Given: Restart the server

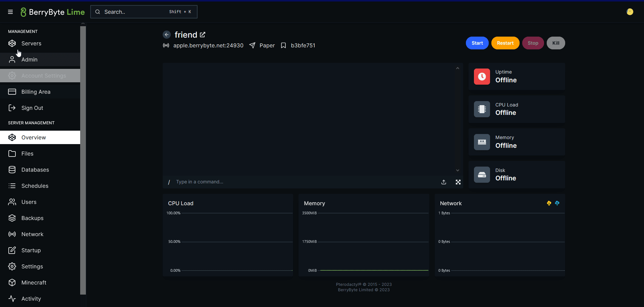Looking at the screenshot, I should point(505,43).
